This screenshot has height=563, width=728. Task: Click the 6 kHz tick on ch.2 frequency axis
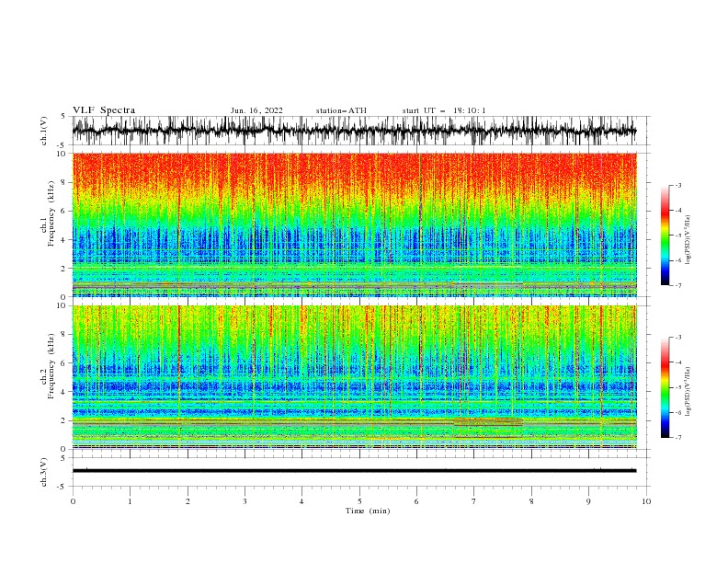(63, 363)
